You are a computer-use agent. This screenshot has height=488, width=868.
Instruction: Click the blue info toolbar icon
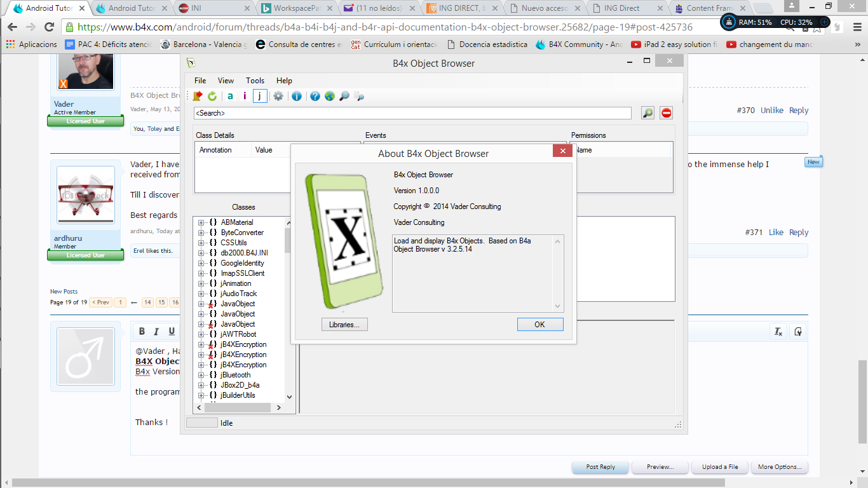point(297,96)
